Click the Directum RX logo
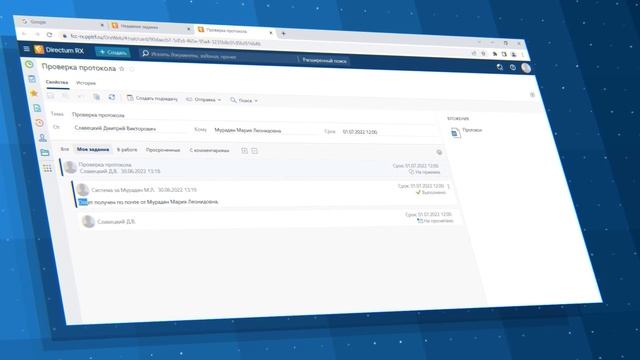The height and width of the screenshot is (360, 640). 59,50
